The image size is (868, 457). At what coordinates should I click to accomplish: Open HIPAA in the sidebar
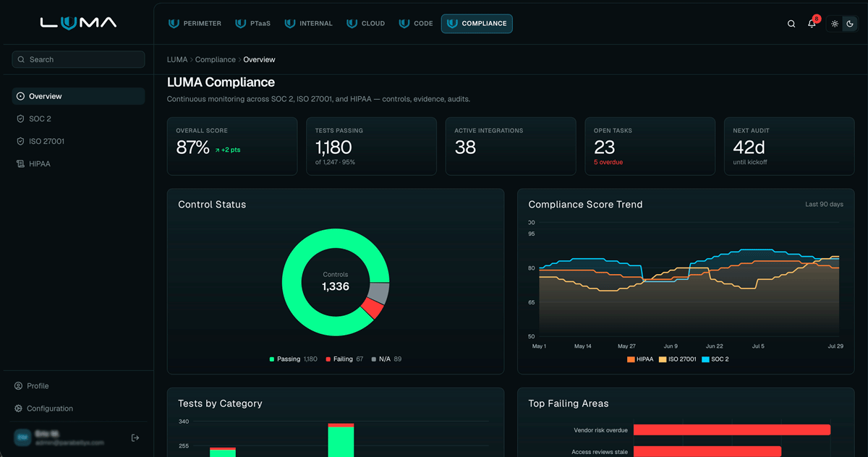[x=78, y=164]
